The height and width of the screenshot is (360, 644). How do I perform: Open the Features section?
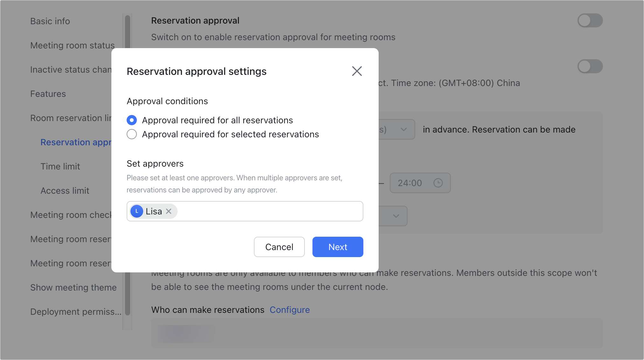click(x=48, y=94)
